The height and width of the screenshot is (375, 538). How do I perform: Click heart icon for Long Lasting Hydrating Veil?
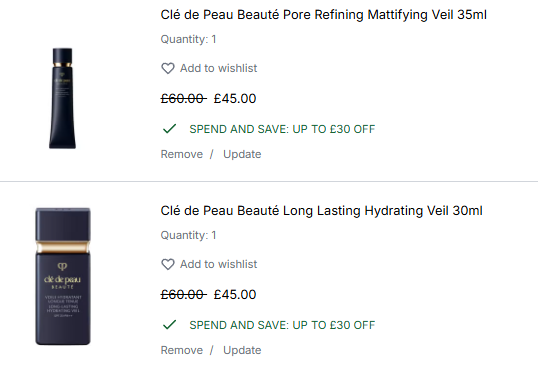[168, 264]
